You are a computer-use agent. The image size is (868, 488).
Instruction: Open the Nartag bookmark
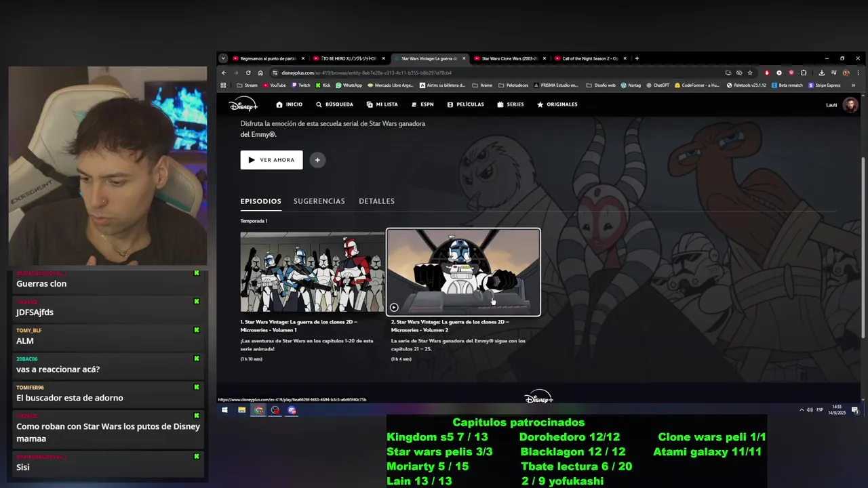click(x=631, y=85)
